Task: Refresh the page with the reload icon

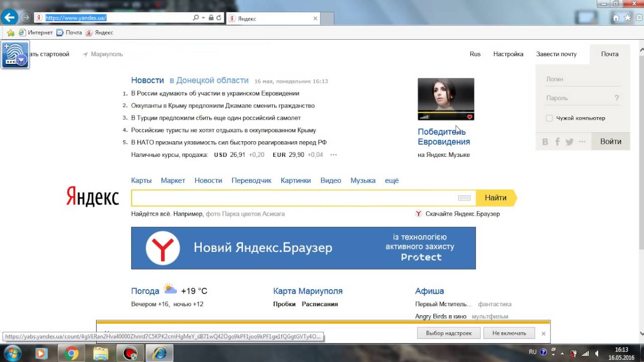Action: [218, 18]
